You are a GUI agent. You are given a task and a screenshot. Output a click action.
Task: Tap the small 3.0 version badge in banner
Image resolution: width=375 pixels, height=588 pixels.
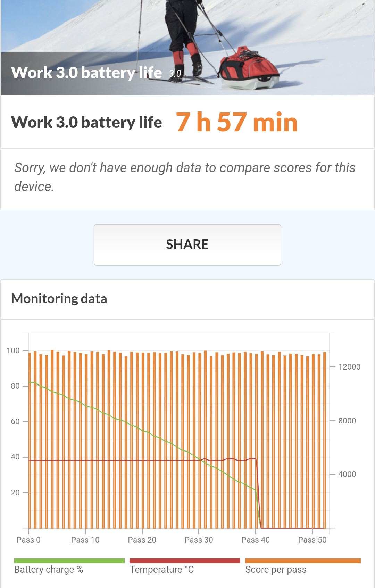(x=175, y=73)
